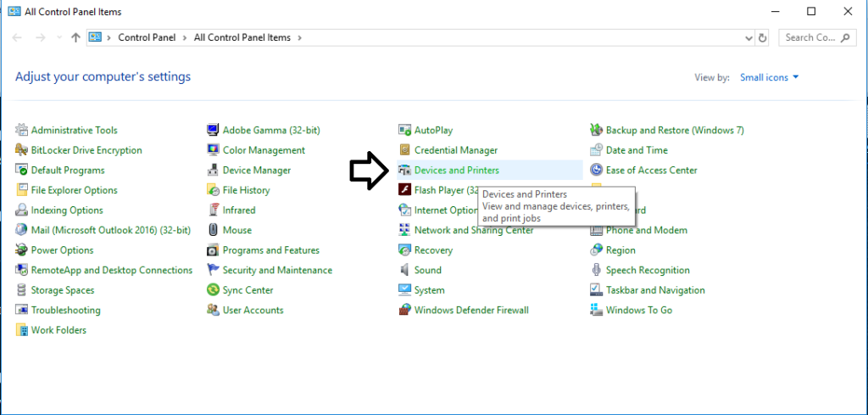868x415 pixels.
Task: Click the All Control Panel Items breadcrumb
Action: pyautogui.click(x=242, y=37)
